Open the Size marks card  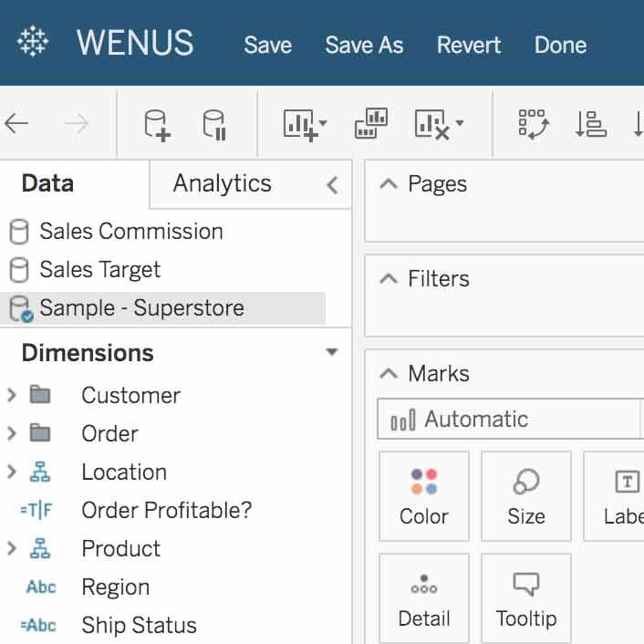pos(526,496)
